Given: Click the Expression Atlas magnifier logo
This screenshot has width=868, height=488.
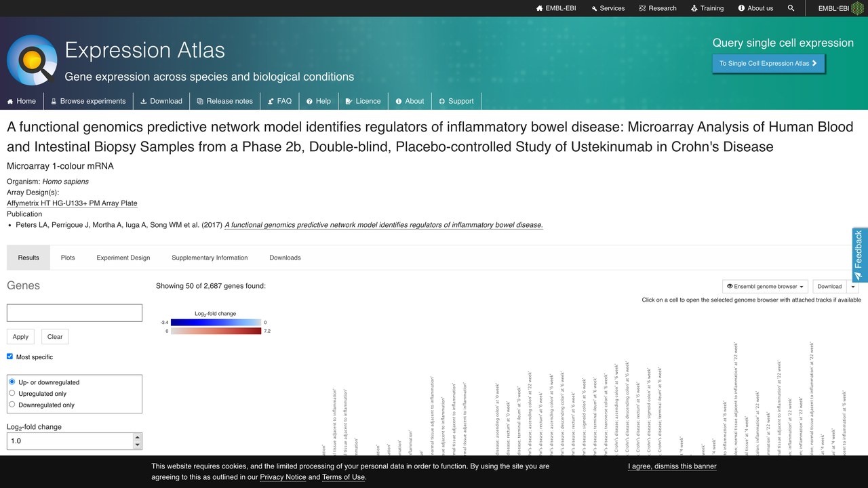Looking at the screenshot, I should [x=32, y=60].
